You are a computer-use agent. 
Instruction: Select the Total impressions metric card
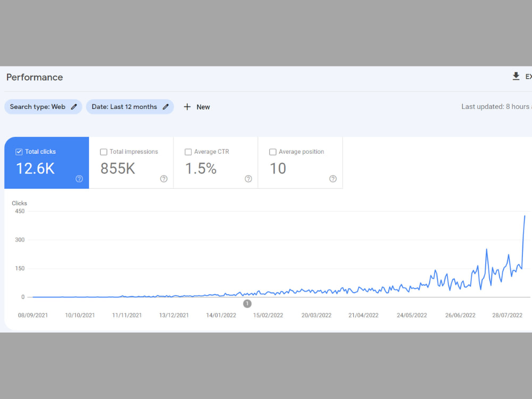tap(131, 162)
